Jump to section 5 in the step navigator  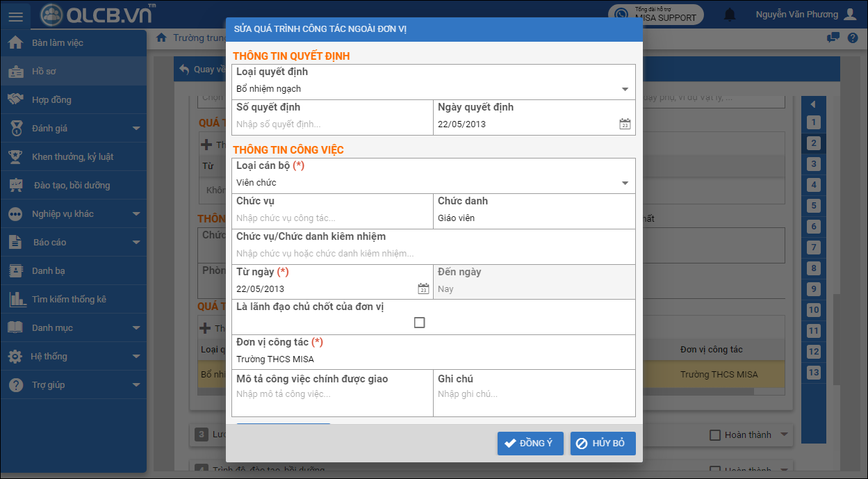click(x=813, y=206)
